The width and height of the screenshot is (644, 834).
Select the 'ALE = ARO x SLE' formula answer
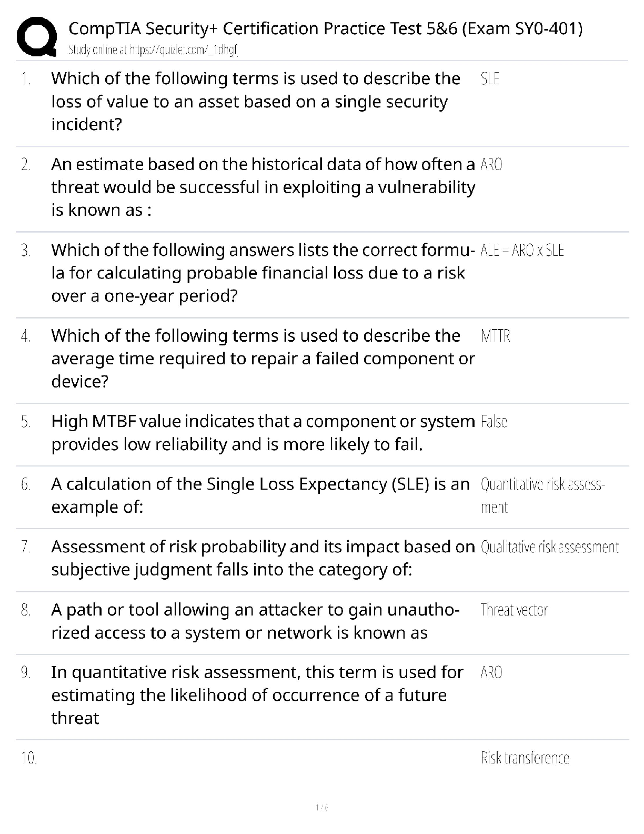[x=522, y=251]
